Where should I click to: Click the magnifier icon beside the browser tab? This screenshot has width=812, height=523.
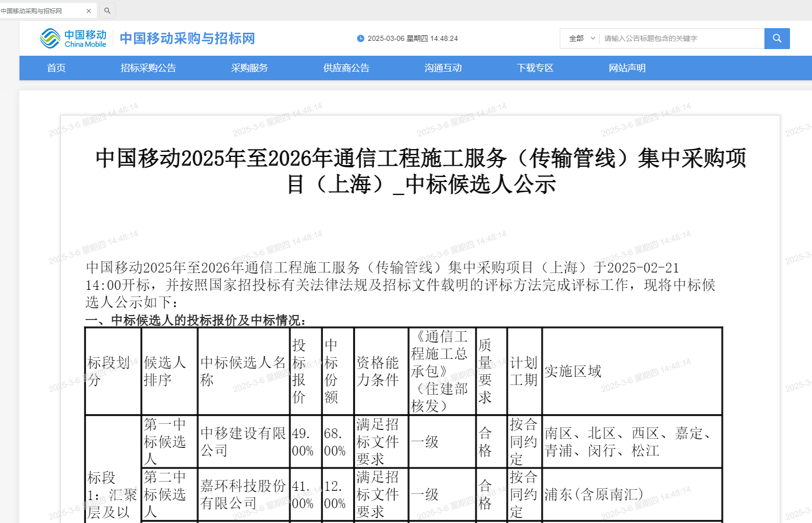click(107, 11)
